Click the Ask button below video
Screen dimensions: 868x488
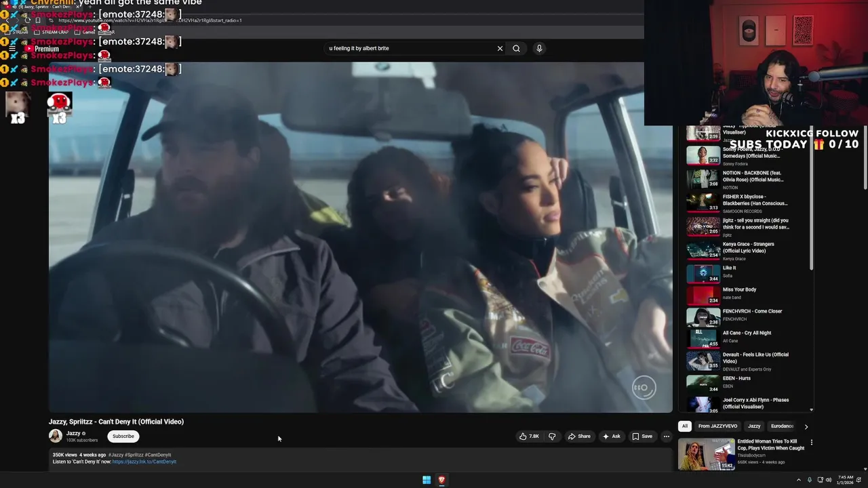pos(611,436)
